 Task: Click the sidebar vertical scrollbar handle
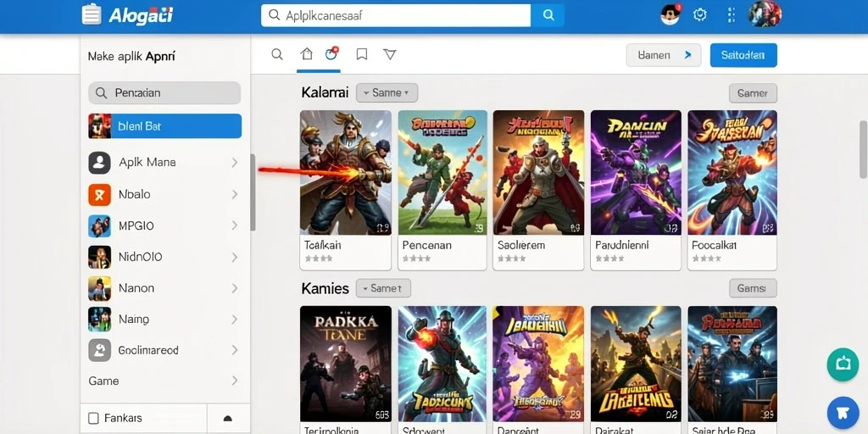(x=253, y=192)
